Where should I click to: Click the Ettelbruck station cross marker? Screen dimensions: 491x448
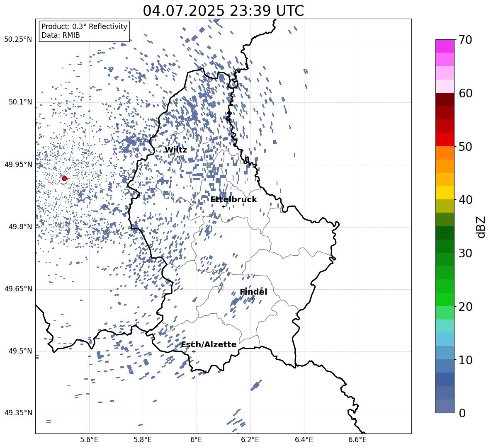pyautogui.click(x=224, y=206)
